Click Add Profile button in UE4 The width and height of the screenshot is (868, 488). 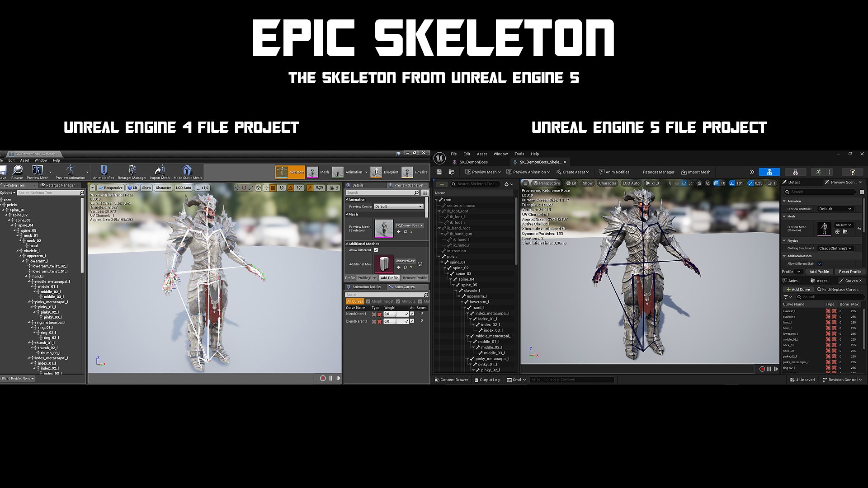(389, 278)
